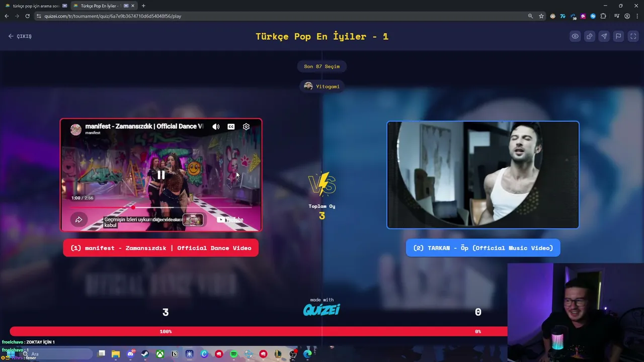This screenshot has height=362, width=644.
Task: Mute the embedded video's volume
Action: coord(216,127)
